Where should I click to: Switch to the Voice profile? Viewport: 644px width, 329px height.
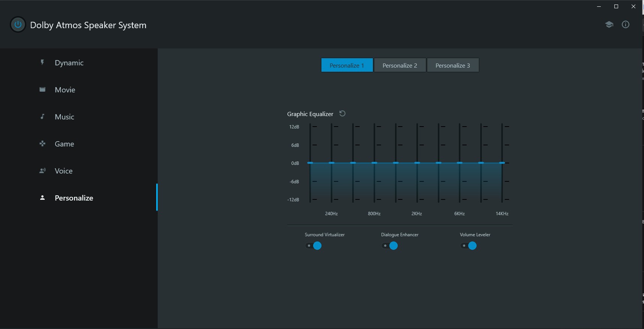click(x=79, y=171)
